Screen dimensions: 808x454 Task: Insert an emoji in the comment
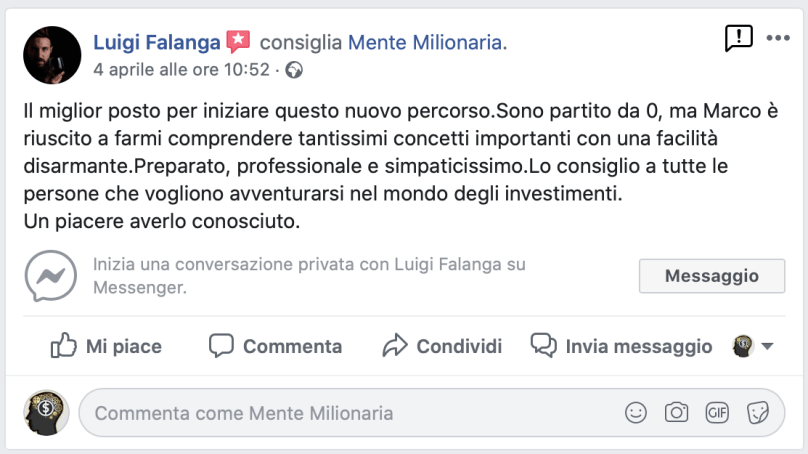point(635,412)
